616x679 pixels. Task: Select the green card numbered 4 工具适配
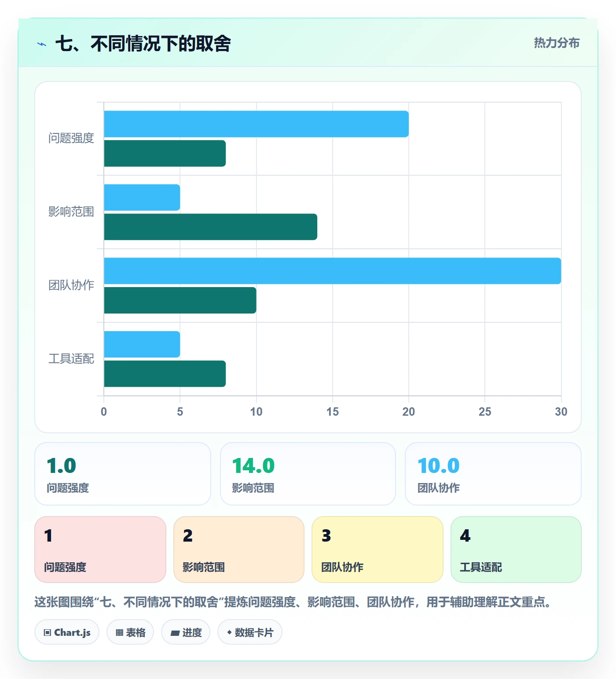point(516,550)
